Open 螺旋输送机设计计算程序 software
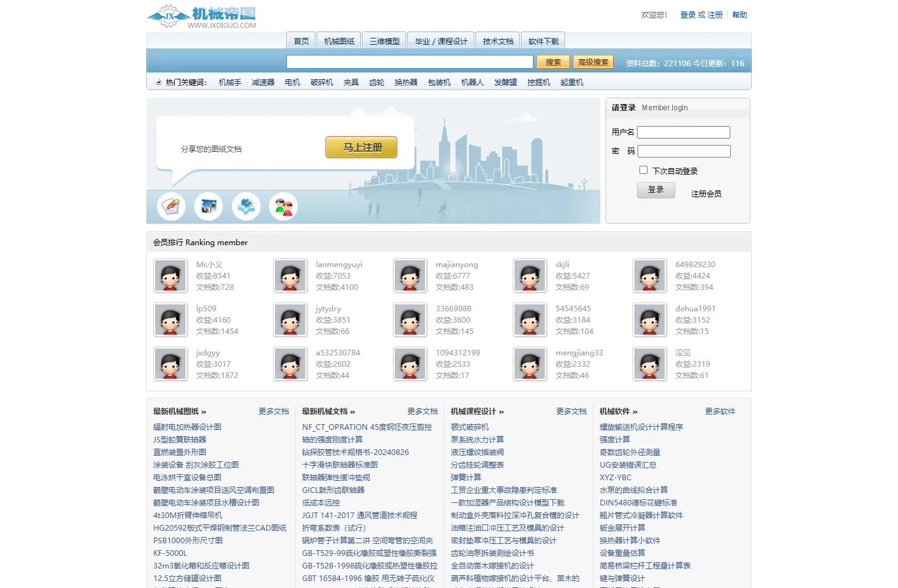This screenshot has width=898, height=588. click(641, 427)
